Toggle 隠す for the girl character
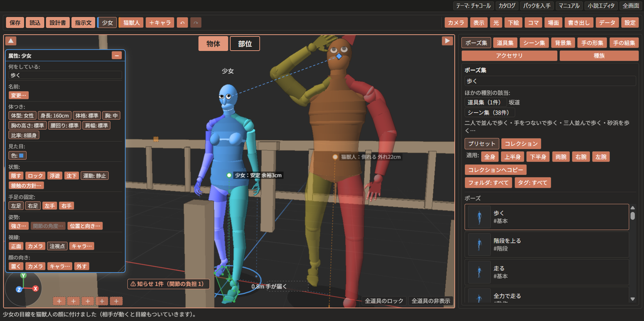 pyautogui.click(x=16, y=176)
